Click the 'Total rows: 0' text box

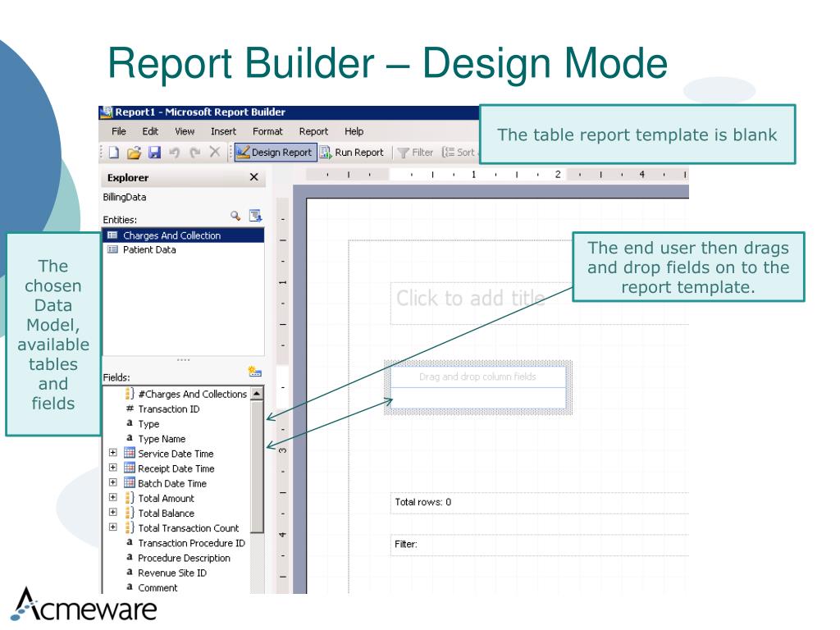click(x=540, y=503)
